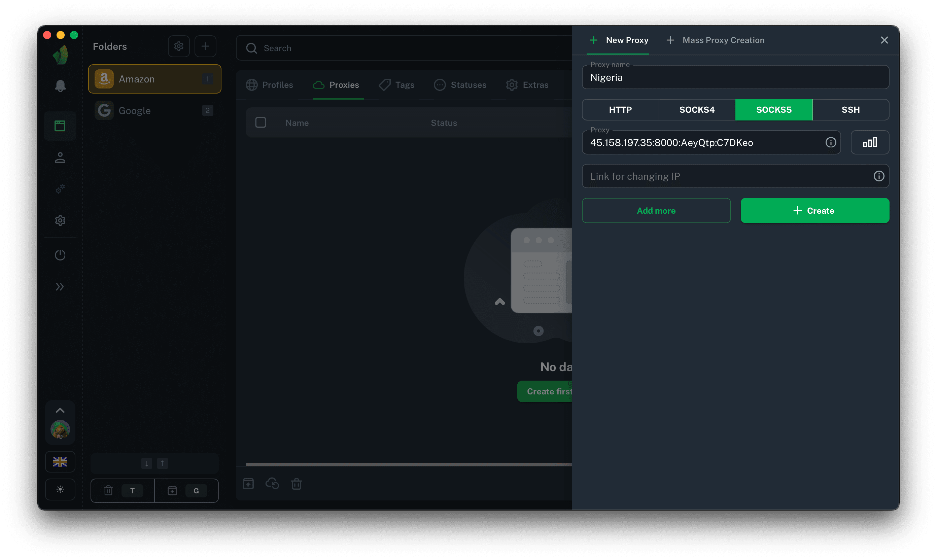Select the SSH proxy type
Image resolution: width=937 pixels, height=560 pixels.
pyautogui.click(x=850, y=110)
